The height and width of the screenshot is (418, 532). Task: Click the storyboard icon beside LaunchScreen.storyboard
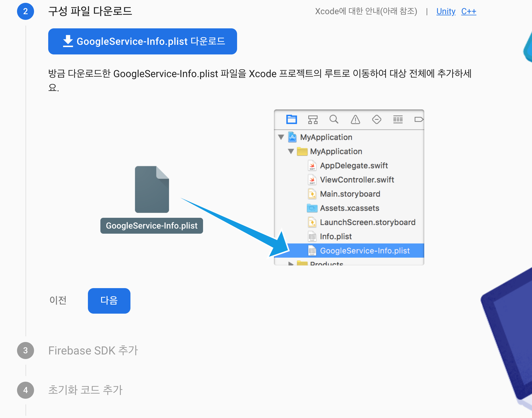click(x=312, y=222)
